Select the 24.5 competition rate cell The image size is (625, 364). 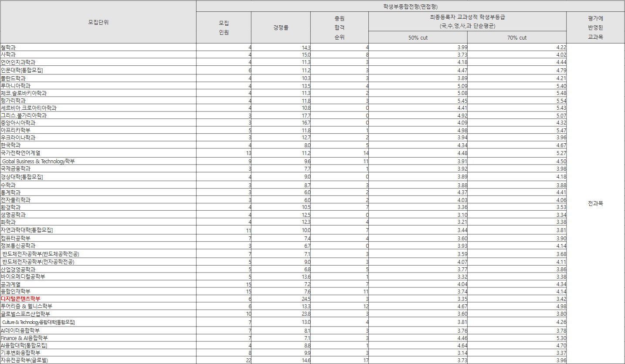click(x=306, y=299)
